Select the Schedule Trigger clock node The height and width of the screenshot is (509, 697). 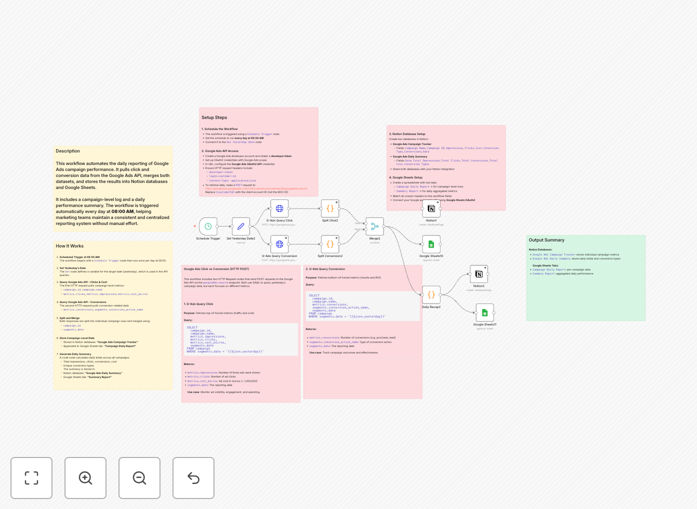[x=208, y=226]
